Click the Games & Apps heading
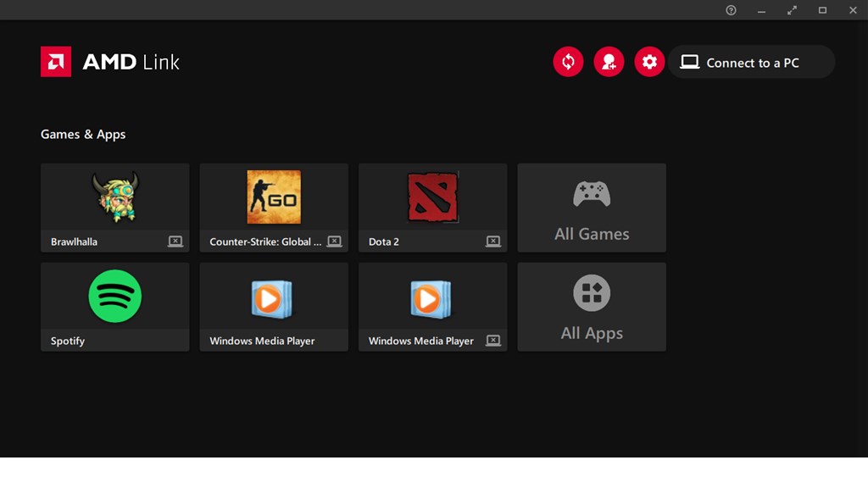This screenshot has height=488, width=868. tap(83, 135)
